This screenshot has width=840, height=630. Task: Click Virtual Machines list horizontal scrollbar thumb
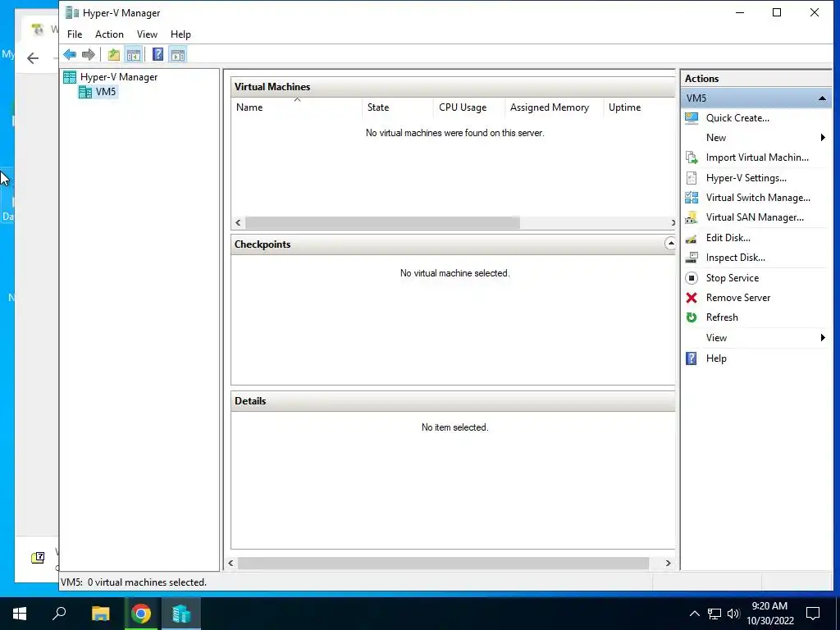[x=382, y=222]
